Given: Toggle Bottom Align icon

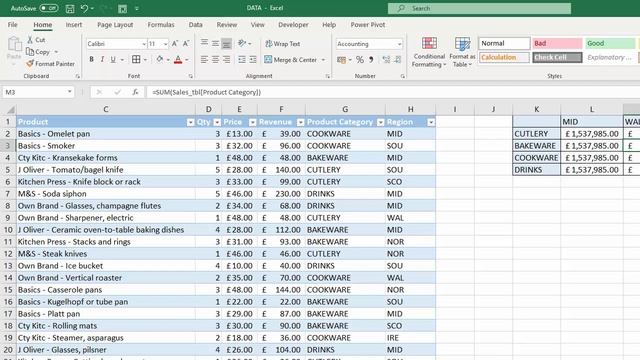Looking at the screenshot, I should [227, 43].
